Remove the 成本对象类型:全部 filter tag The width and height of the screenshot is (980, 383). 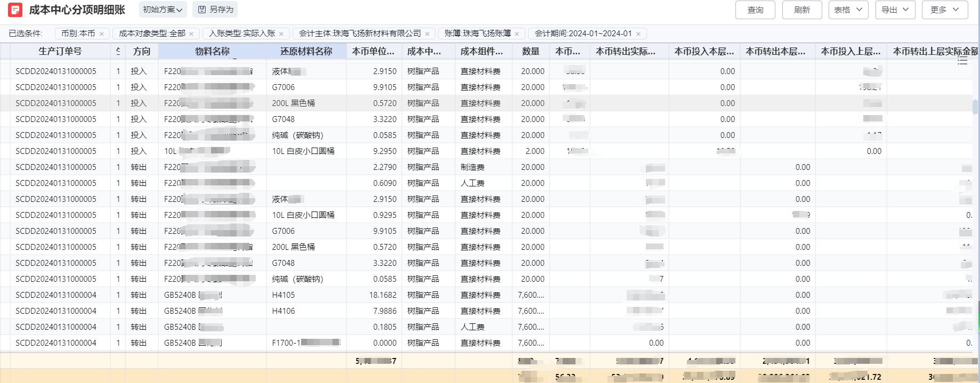tap(191, 34)
